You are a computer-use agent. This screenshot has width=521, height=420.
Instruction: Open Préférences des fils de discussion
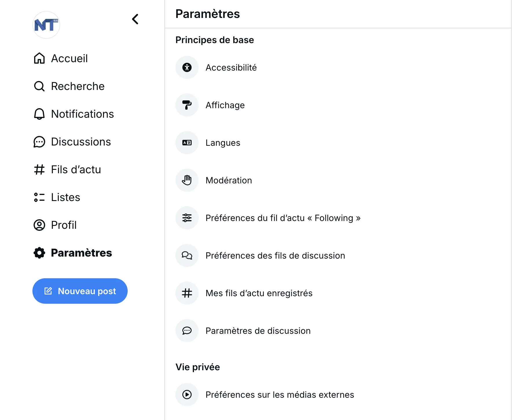[275, 255]
